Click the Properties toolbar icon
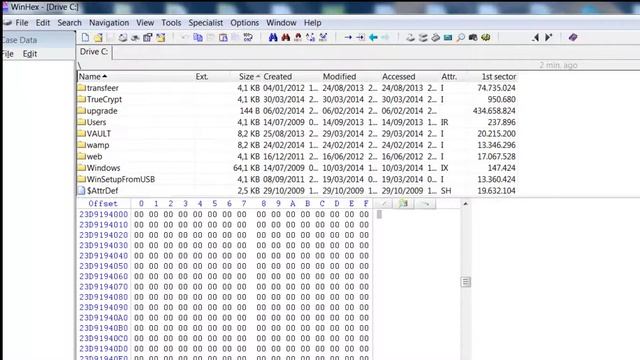 tap(148, 38)
